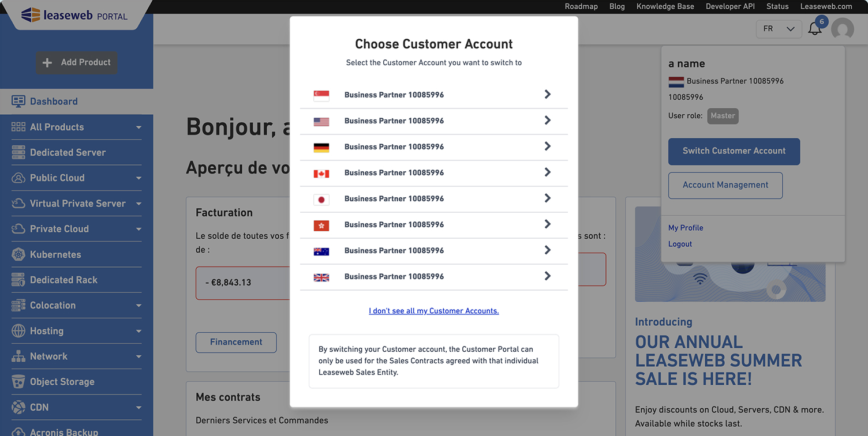
Task: Expand the Network submenu arrow
Action: pos(139,357)
